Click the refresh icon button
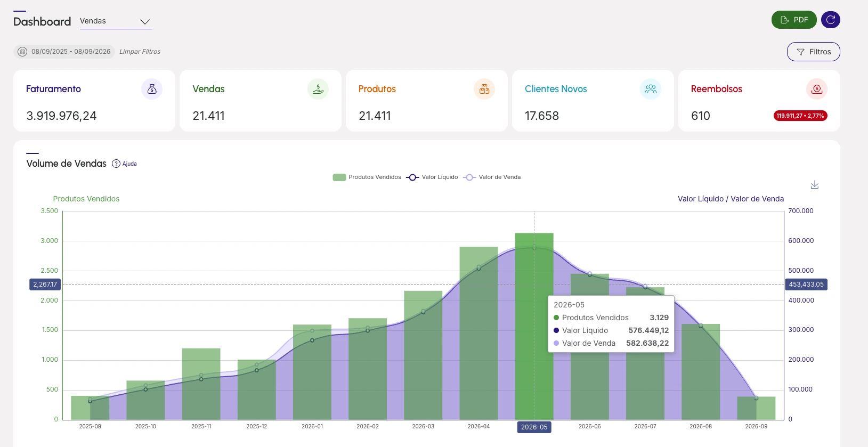This screenshot has width=868, height=447. [x=830, y=20]
